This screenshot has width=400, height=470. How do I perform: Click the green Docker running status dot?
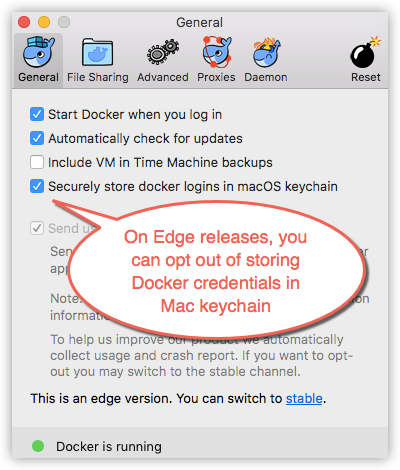click(x=38, y=446)
